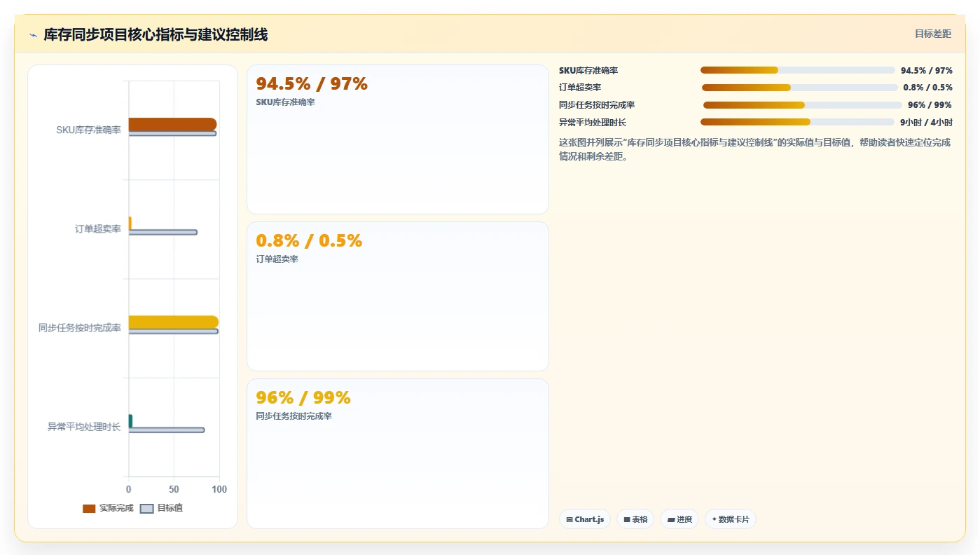Click the 库存同步项目核心指标与建议控制线 title
980x555 pixels.
point(156,34)
